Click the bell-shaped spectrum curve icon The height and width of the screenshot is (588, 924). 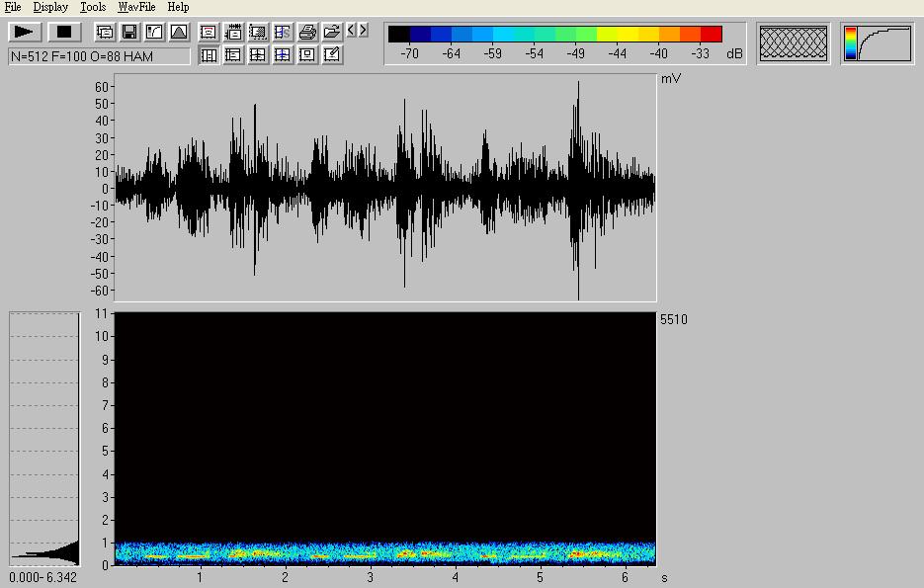[179, 32]
